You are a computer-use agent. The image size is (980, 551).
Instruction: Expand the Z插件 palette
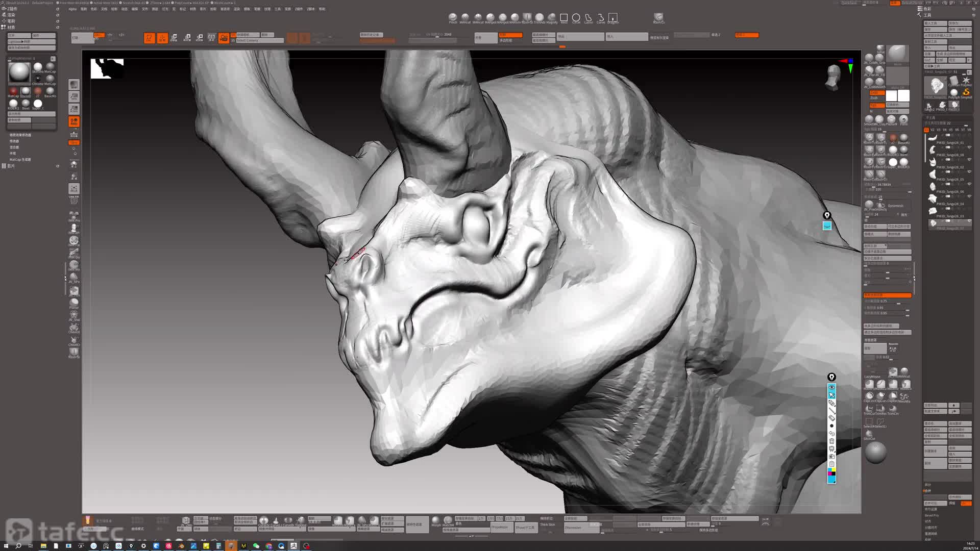[11, 9]
